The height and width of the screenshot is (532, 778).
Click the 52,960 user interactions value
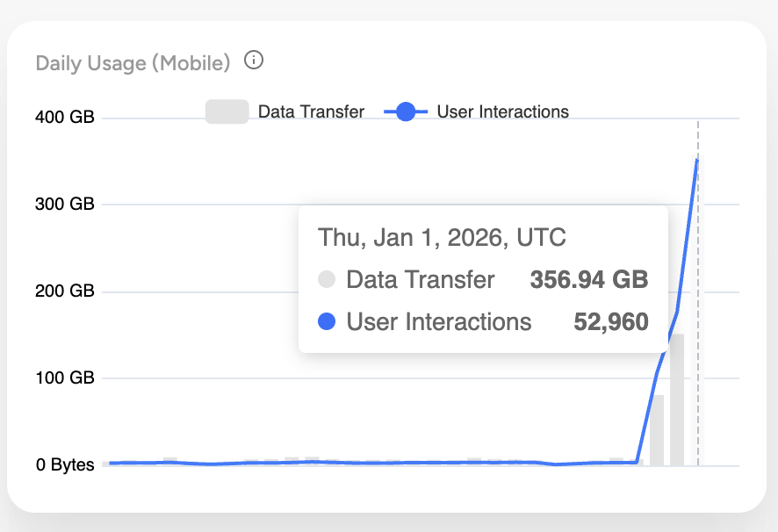point(611,321)
